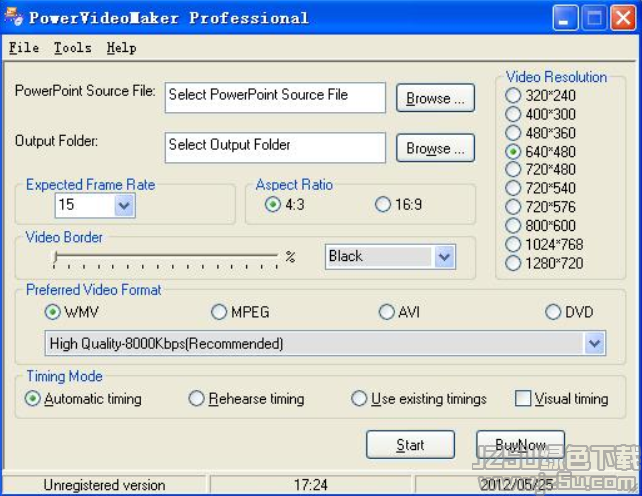Open the File menu

(x=24, y=48)
